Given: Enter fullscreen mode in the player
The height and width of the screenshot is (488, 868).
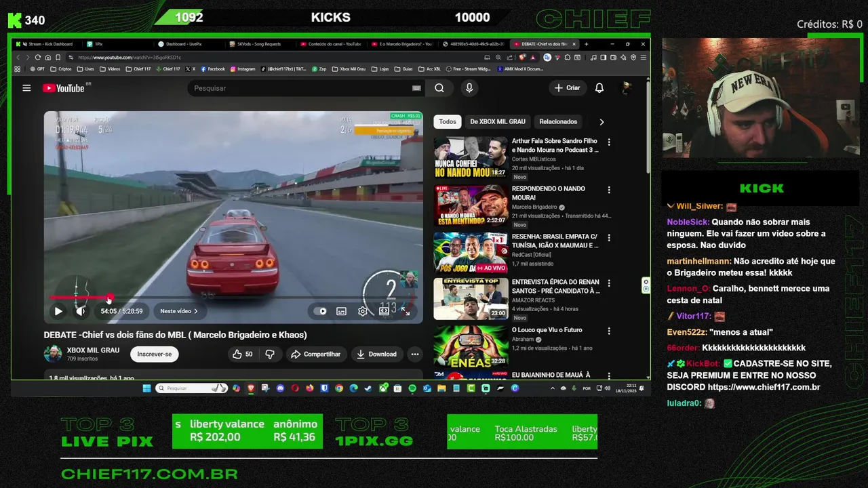Looking at the screenshot, I should [x=405, y=311].
